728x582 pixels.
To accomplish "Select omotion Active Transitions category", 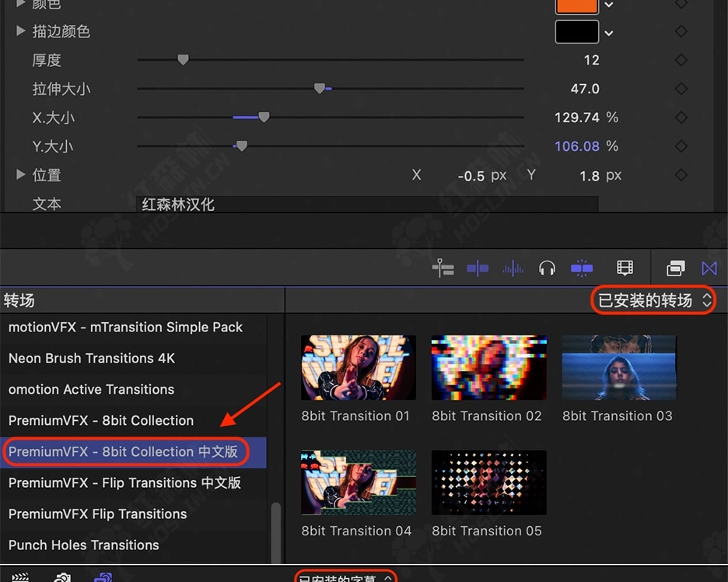I will 133,390.
